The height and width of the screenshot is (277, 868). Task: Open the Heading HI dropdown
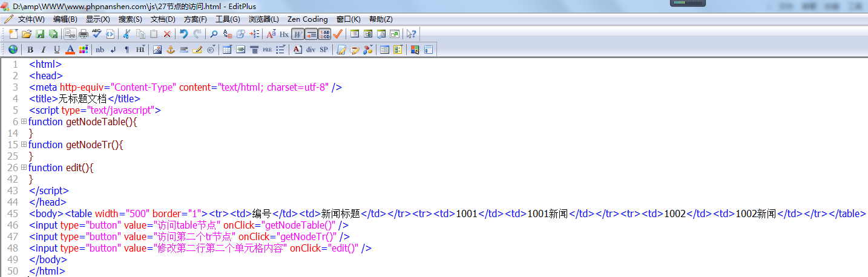[140, 50]
